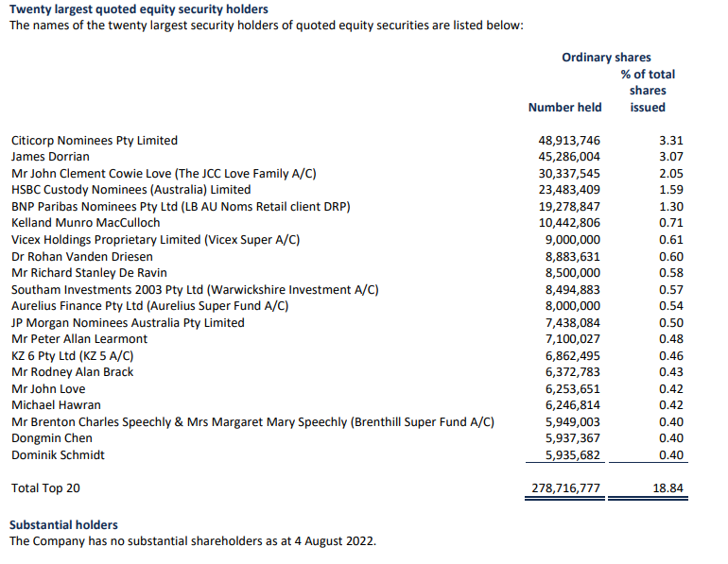Select 'Mr Brenton Charles Speechly' row name
Viewport: 728px width, 564px height.
[x=253, y=422]
